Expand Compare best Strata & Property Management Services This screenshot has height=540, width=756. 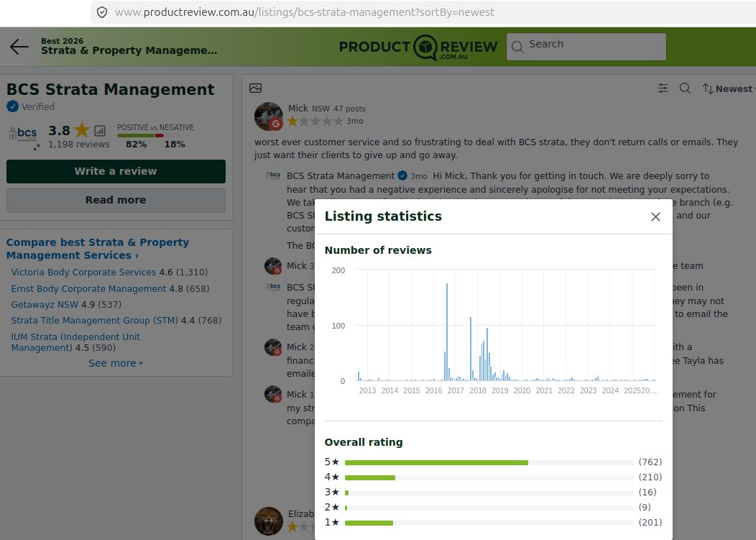97,249
